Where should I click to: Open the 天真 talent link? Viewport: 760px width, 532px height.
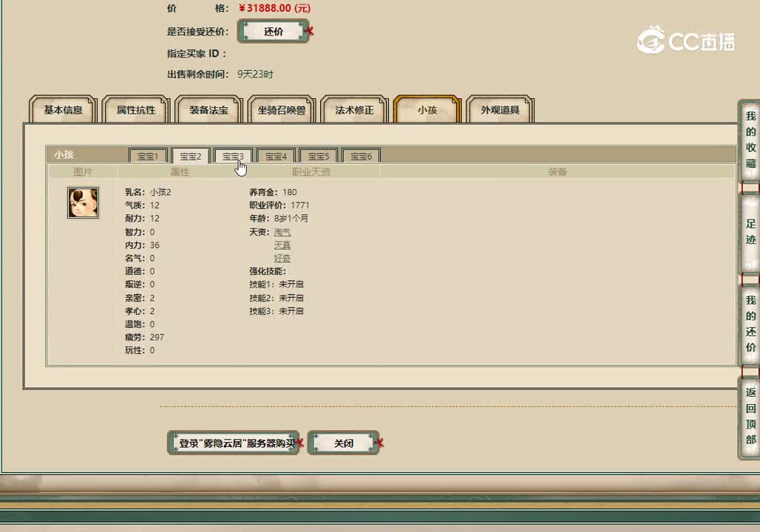[282, 245]
